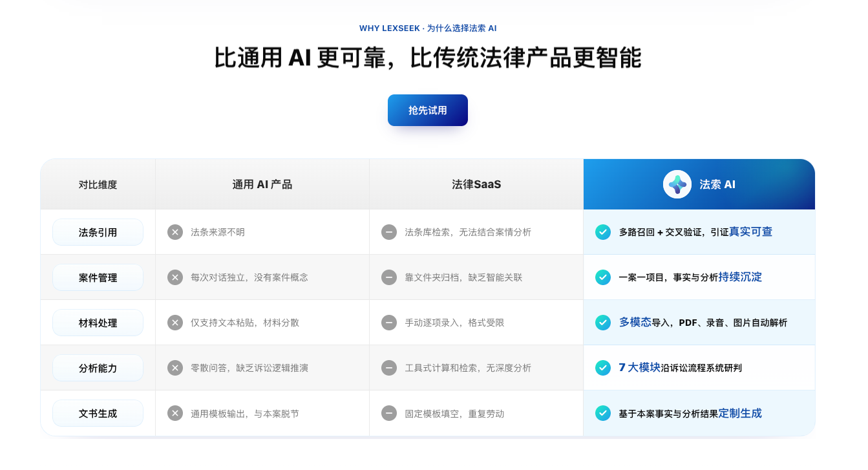The image size is (868, 470).
Task: Click the X icon beside 法条来源不明
Action: tap(175, 232)
